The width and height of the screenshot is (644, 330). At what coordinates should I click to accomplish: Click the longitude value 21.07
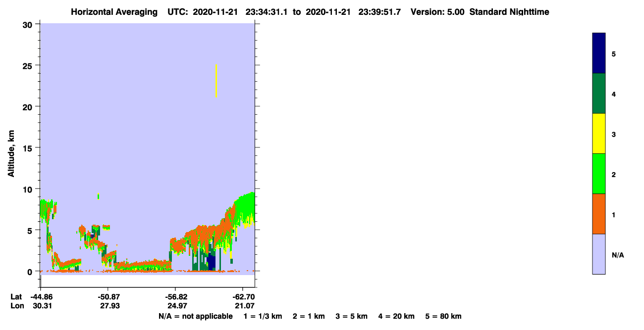point(244,306)
